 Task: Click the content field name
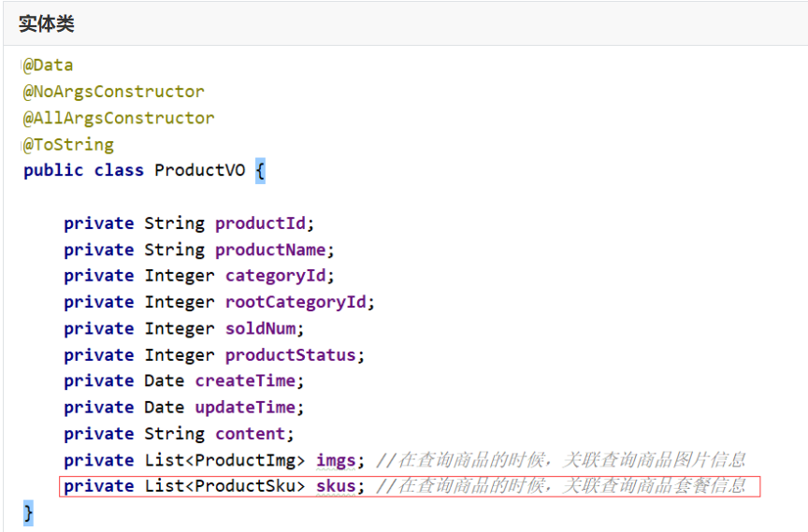click(250, 434)
